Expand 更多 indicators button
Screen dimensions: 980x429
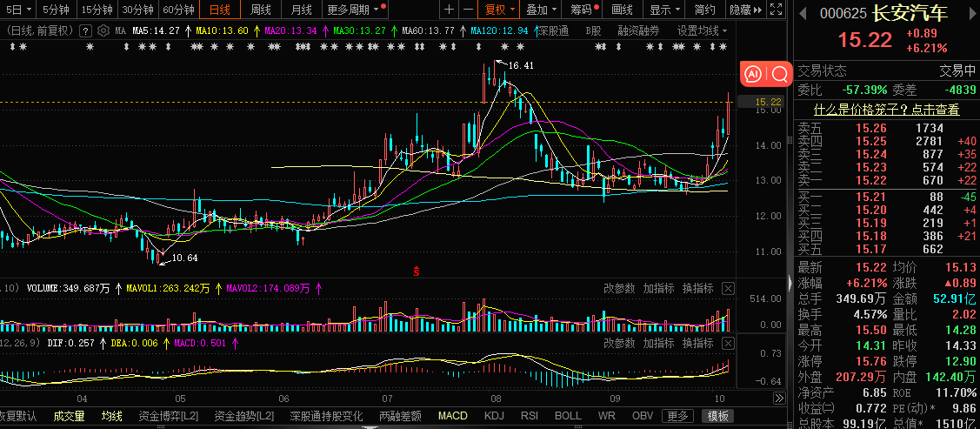point(677,416)
